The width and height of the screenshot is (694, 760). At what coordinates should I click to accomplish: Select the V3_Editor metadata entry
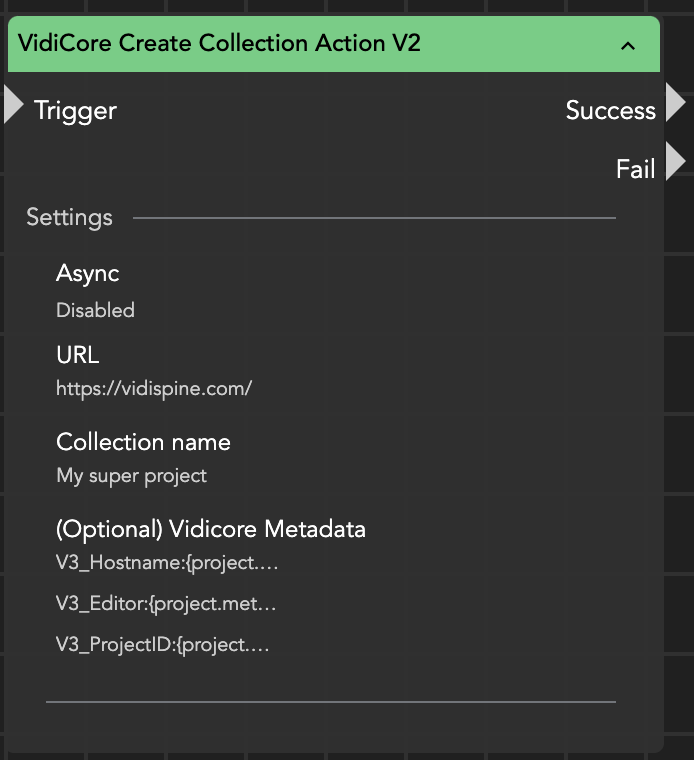coord(166,603)
